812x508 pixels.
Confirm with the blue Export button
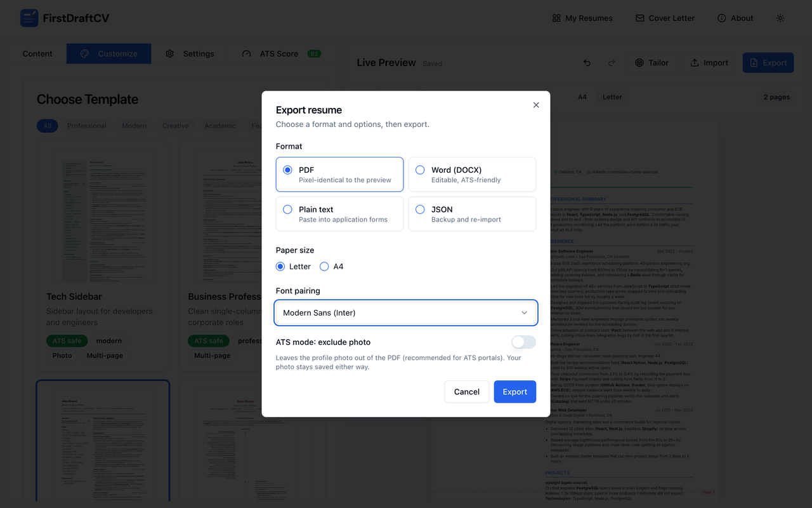coord(514,392)
